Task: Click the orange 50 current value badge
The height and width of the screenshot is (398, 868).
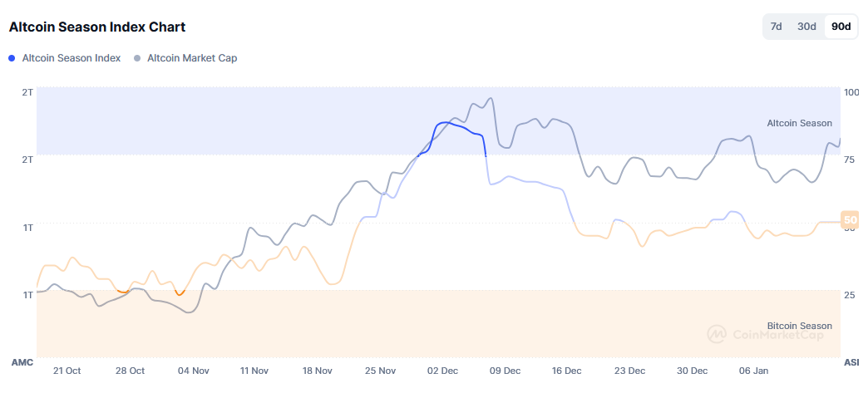Action: pyautogui.click(x=850, y=220)
